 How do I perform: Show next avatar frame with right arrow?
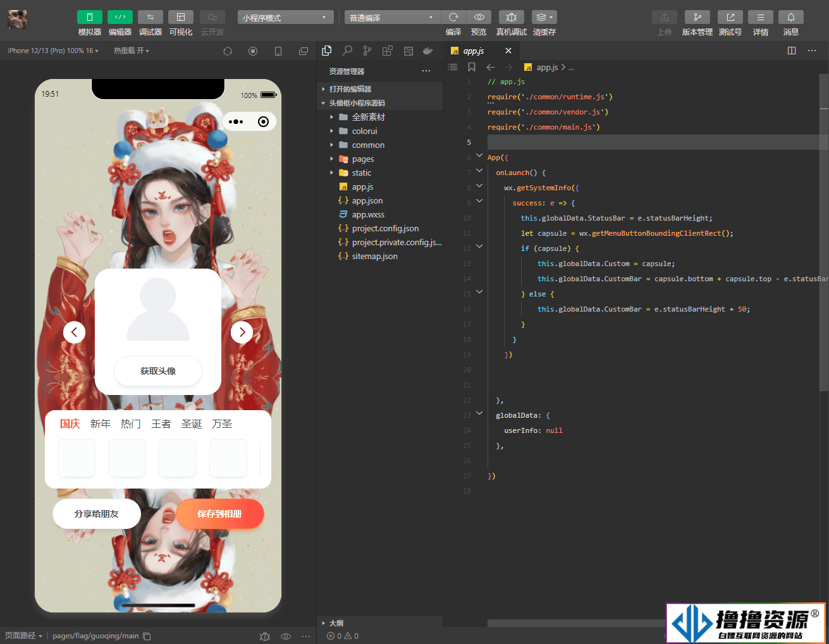pos(242,332)
